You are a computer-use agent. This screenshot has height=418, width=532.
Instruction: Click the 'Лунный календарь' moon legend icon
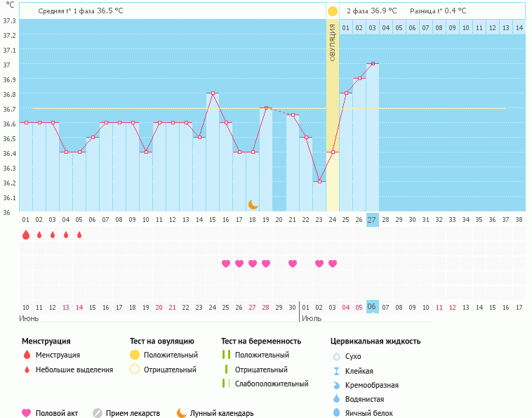pos(182,413)
